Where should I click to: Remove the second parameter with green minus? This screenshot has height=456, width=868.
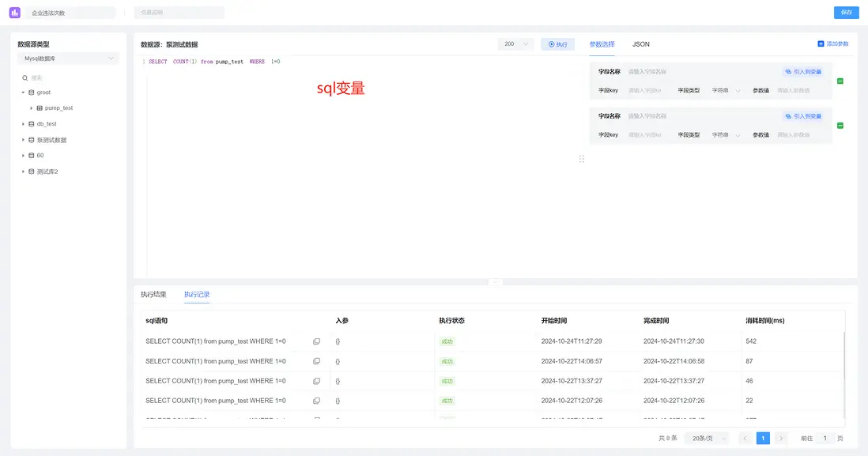click(x=840, y=126)
